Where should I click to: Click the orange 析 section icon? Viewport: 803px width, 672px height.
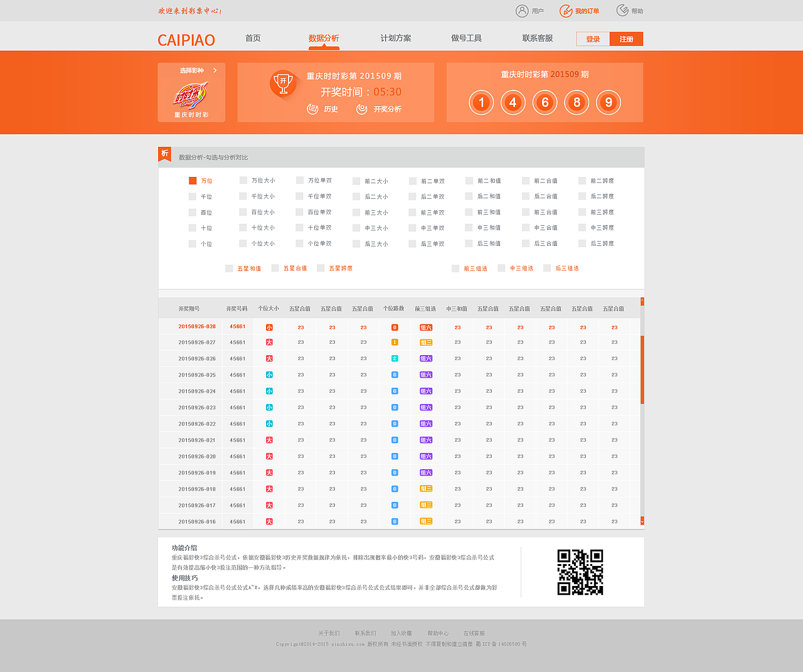pyautogui.click(x=164, y=154)
